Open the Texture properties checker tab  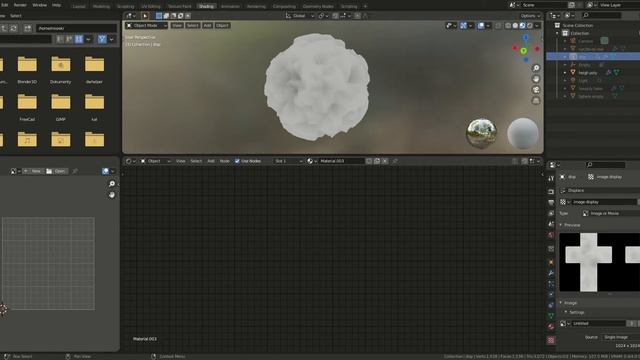pyautogui.click(x=551, y=340)
